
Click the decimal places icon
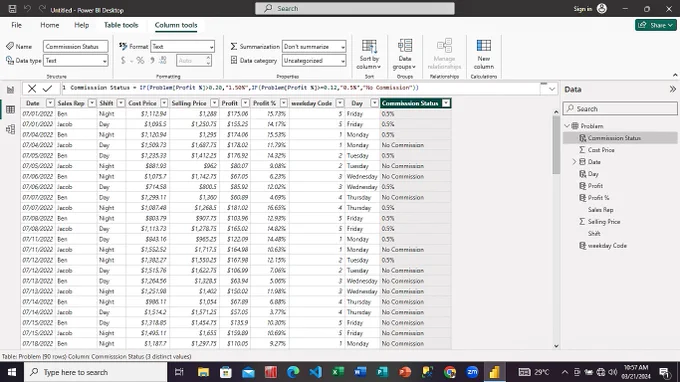(x=163, y=61)
